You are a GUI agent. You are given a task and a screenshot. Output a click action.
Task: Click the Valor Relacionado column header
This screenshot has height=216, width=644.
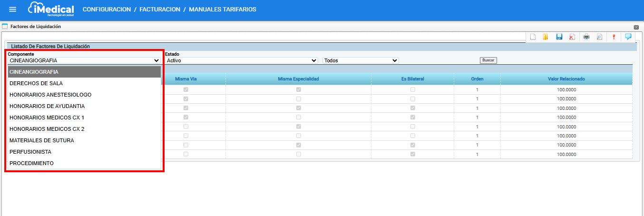click(x=566, y=79)
